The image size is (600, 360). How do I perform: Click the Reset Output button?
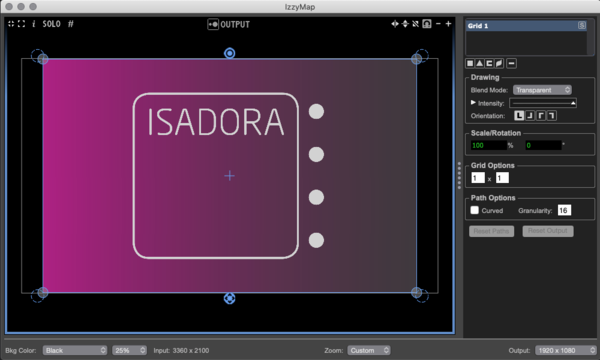(x=548, y=231)
